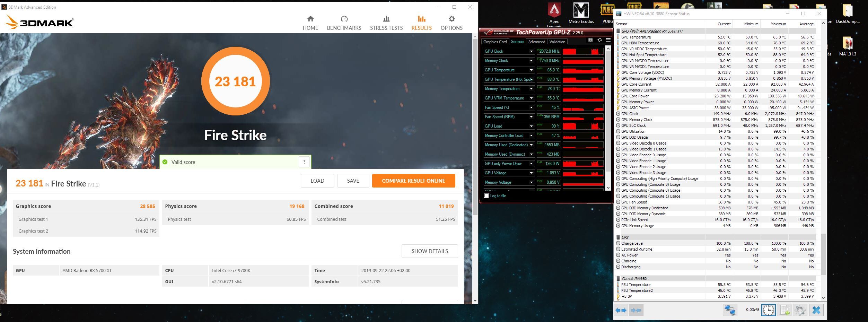Click the Physics score value 19 168

297,206
